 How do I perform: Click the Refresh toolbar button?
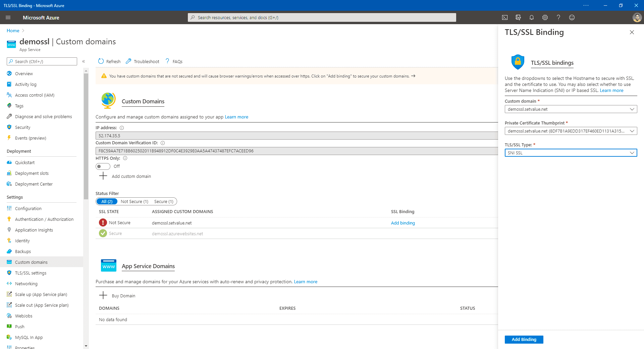tap(109, 61)
